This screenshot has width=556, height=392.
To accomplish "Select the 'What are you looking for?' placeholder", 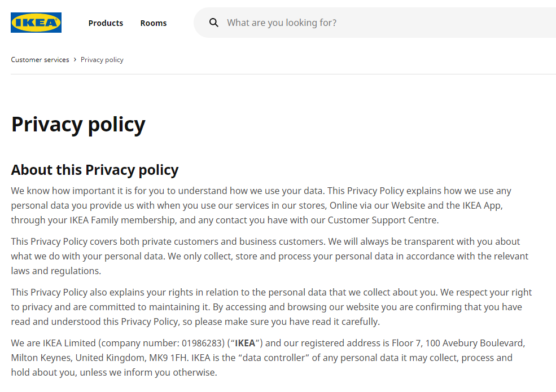I will 282,23.
